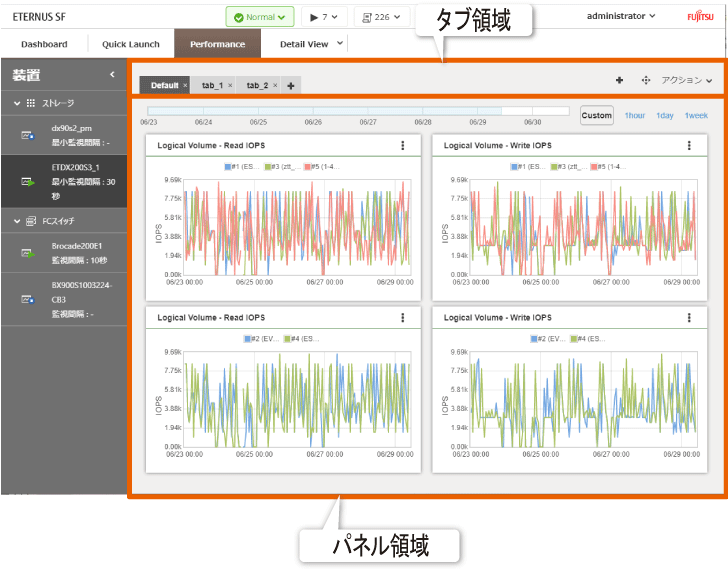Click the monitoring icon for BX900S1003224-CB3

coord(28,299)
